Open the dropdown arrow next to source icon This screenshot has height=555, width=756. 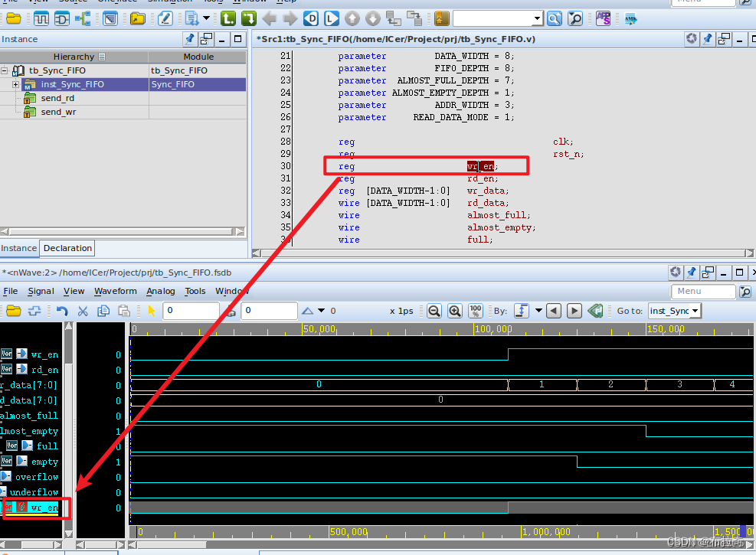coord(206,18)
